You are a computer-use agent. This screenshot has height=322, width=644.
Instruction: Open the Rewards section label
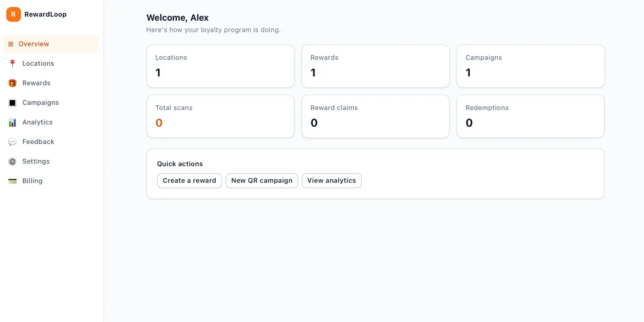coord(36,83)
